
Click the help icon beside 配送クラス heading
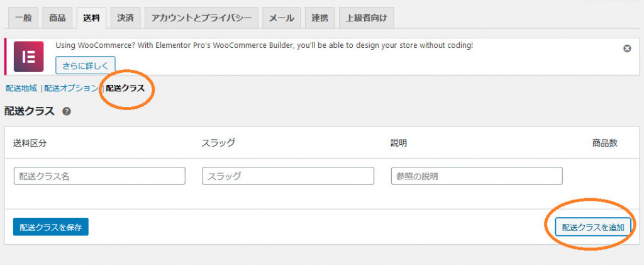click(x=67, y=111)
